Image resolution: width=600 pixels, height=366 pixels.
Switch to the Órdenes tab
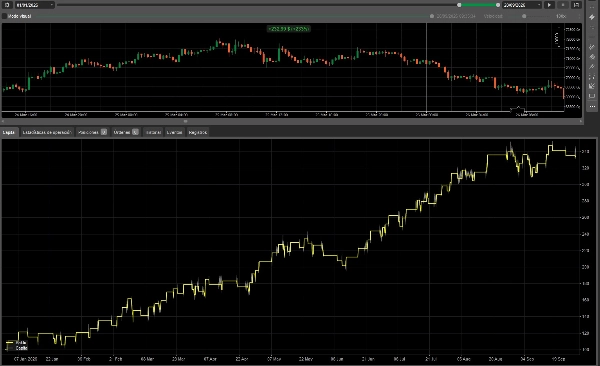126,132
